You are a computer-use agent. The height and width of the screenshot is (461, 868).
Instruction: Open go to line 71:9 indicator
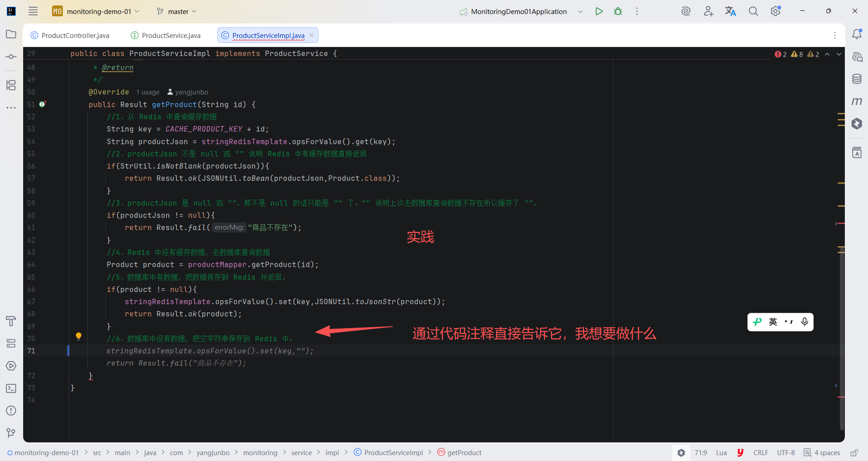(701, 452)
